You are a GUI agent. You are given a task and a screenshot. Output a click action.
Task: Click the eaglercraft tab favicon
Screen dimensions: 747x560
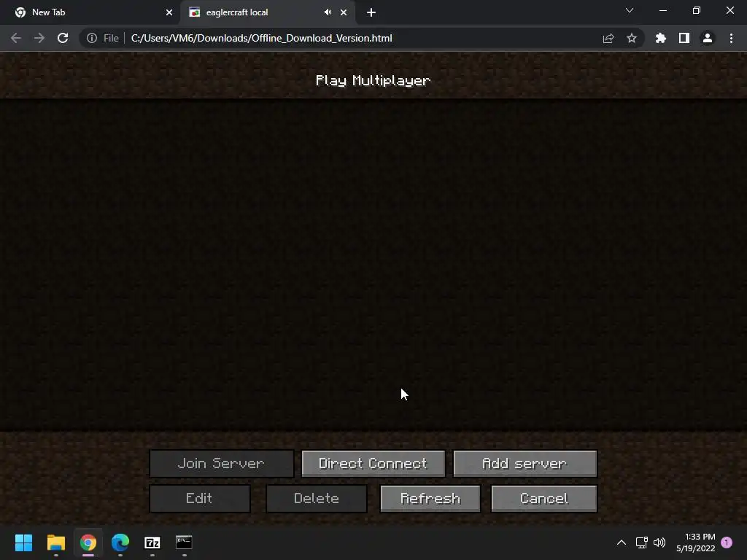click(194, 12)
